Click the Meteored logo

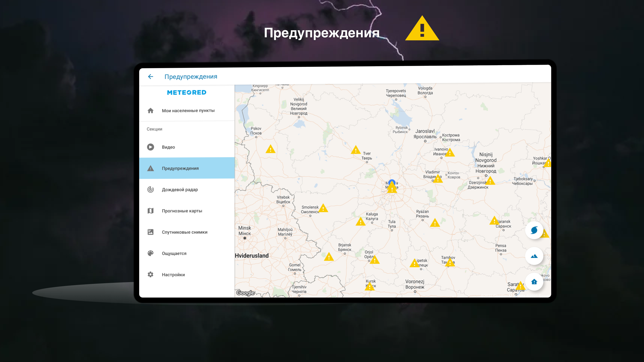(x=187, y=92)
